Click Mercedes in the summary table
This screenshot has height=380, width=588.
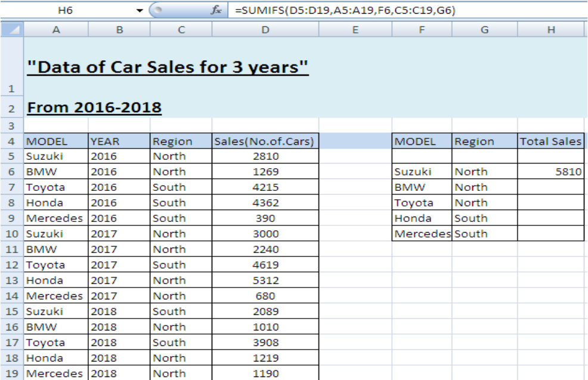tap(422, 234)
